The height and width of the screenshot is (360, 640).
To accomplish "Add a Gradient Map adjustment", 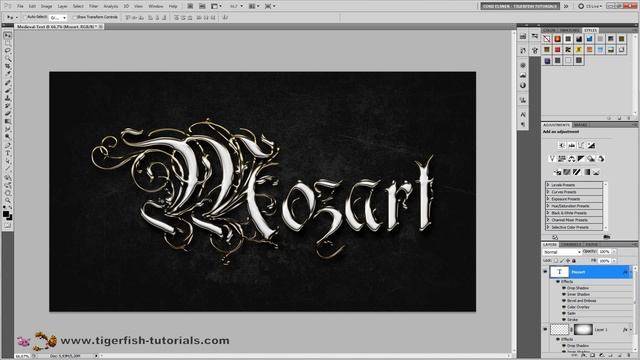I will (587, 172).
